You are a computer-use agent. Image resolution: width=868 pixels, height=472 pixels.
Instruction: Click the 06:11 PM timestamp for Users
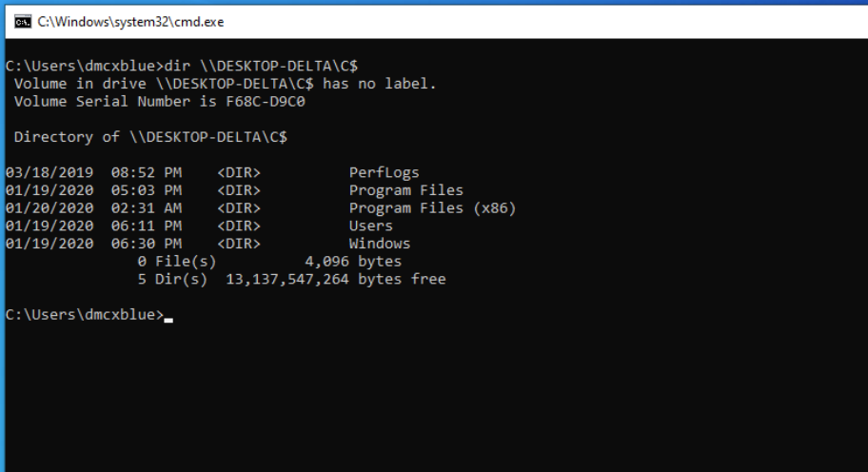pyautogui.click(x=147, y=226)
